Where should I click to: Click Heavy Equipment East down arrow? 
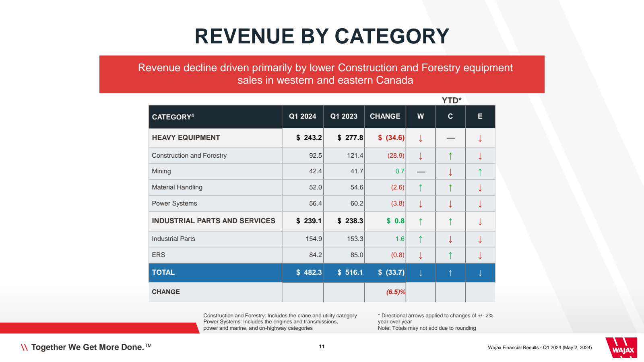[480, 138]
